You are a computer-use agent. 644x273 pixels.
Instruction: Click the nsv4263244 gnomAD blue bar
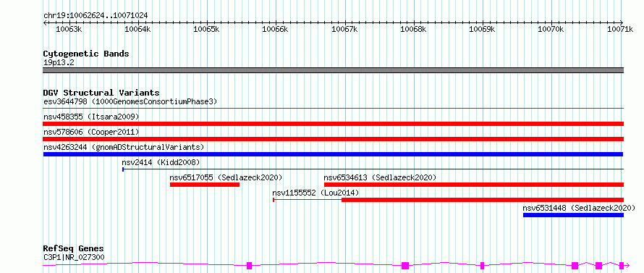(x=333, y=154)
